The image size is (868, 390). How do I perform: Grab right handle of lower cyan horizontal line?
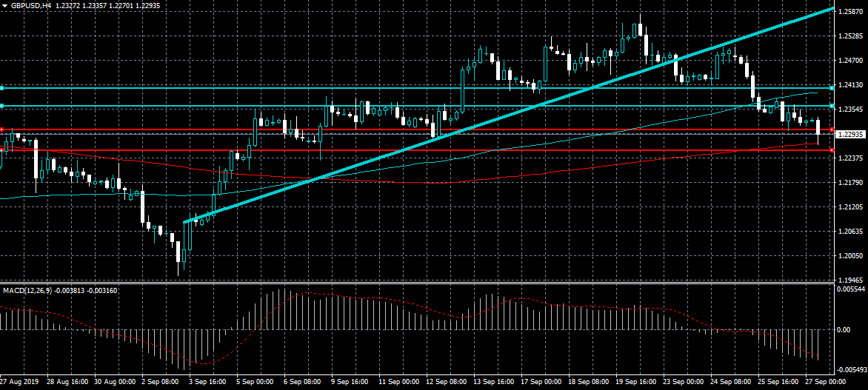(x=832, y=106)
